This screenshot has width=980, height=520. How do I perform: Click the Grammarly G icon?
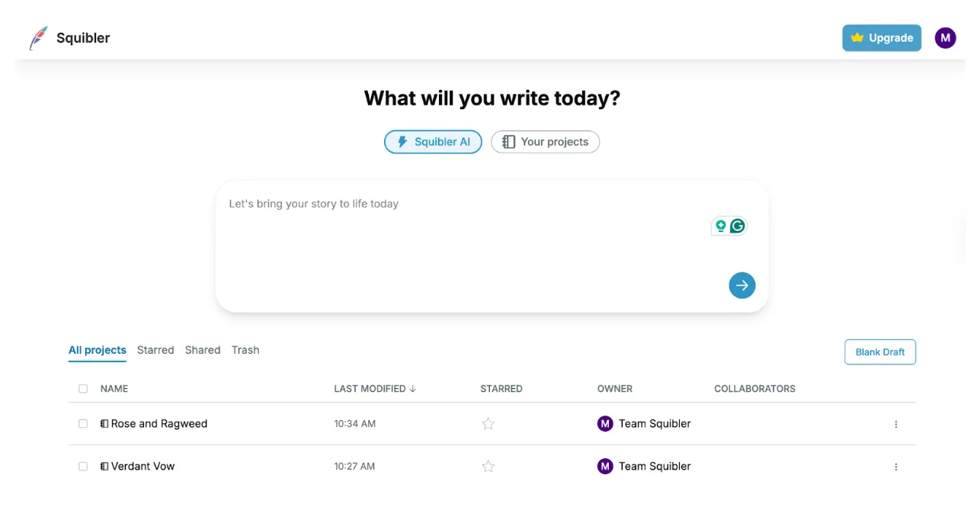737,226
